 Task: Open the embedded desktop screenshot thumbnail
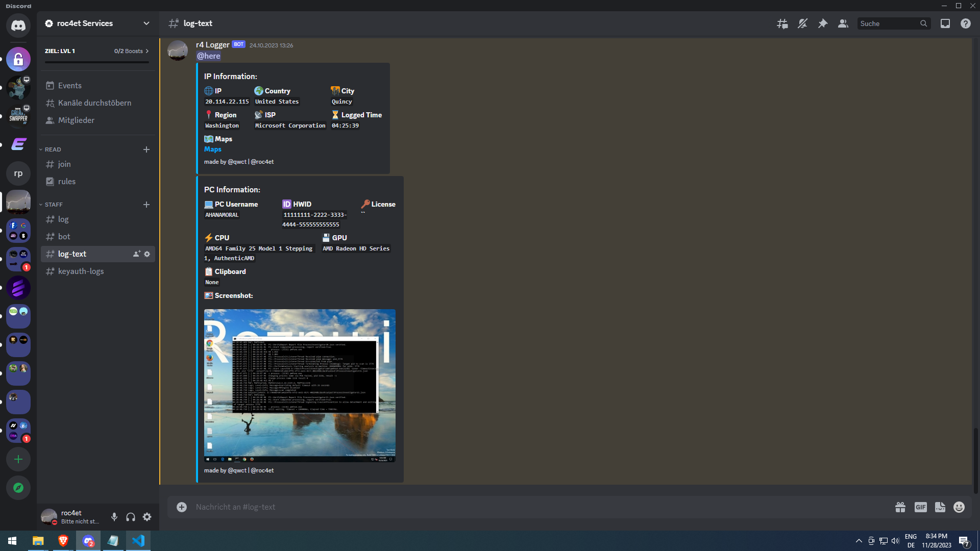coord(300,385)
